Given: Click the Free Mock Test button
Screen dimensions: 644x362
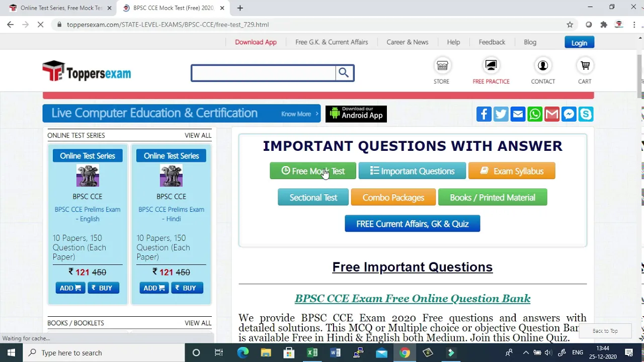Looking at the screenshot, I should click(313, 171).
